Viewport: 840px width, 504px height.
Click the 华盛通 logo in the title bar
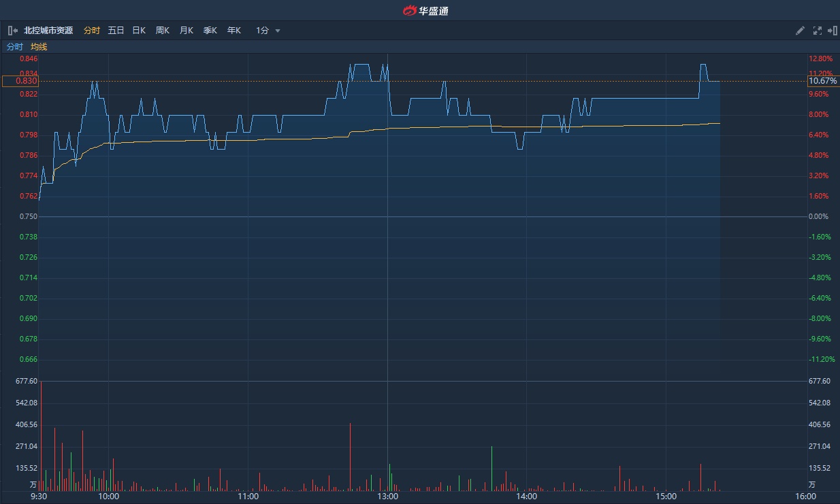tap(425, 10)
